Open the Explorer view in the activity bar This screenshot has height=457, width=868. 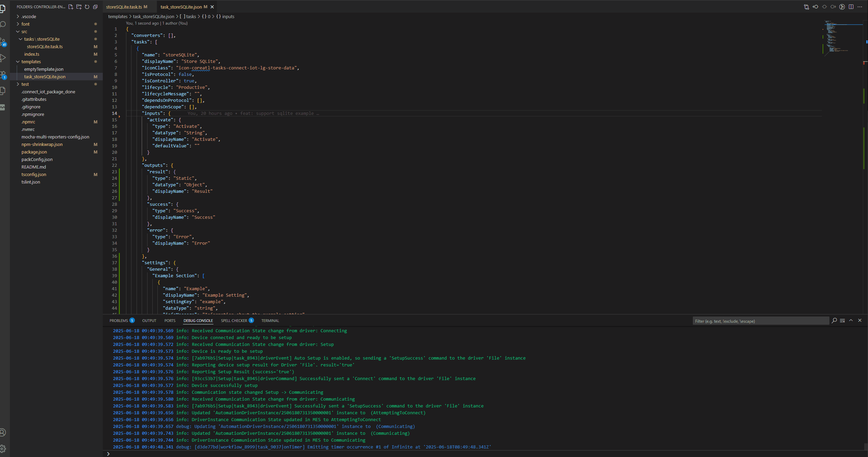(x=3, y=8)
